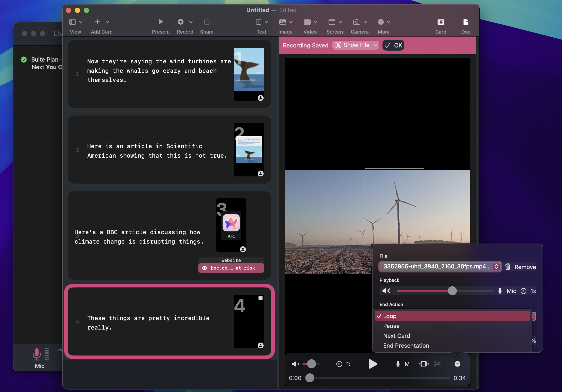
Task: Click the Record button icon
Action: [181, 22]
